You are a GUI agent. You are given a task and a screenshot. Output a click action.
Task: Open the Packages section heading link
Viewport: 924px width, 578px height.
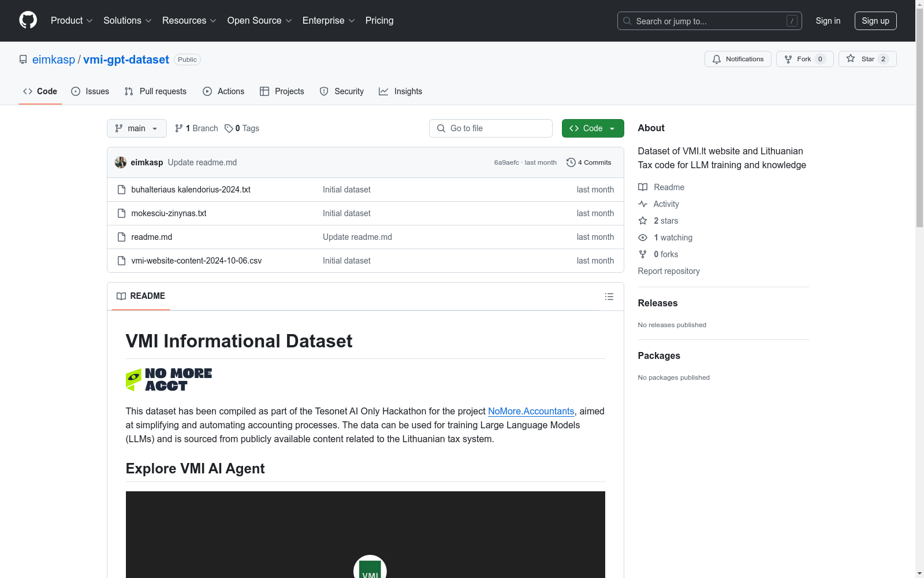[x=659, y=355]
